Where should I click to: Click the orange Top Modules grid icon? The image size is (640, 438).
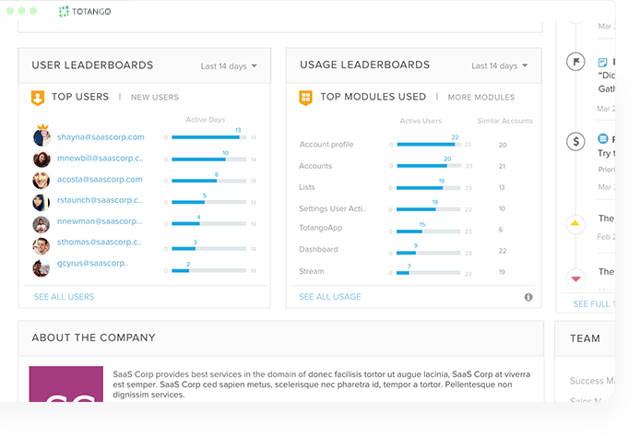point(306,98)
